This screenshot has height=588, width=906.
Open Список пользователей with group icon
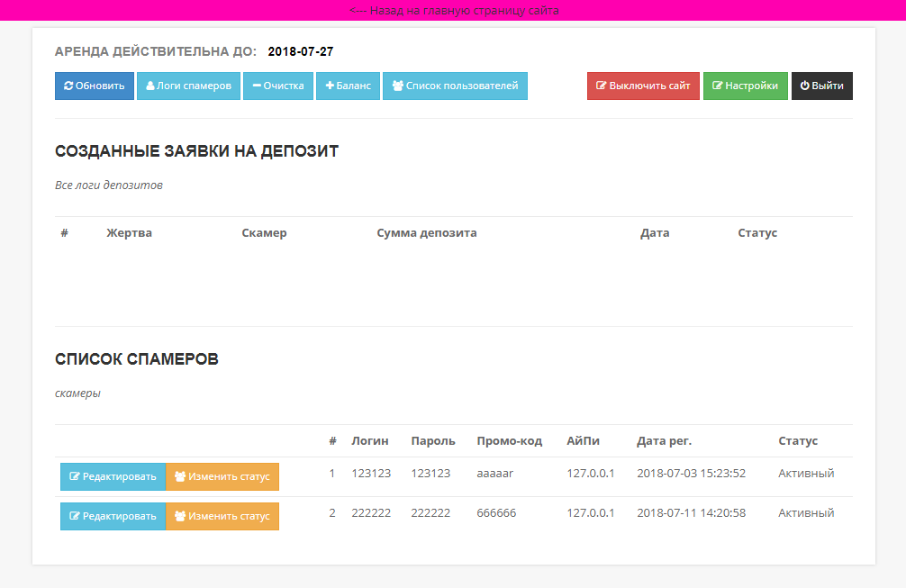click(x=397, y=86)
